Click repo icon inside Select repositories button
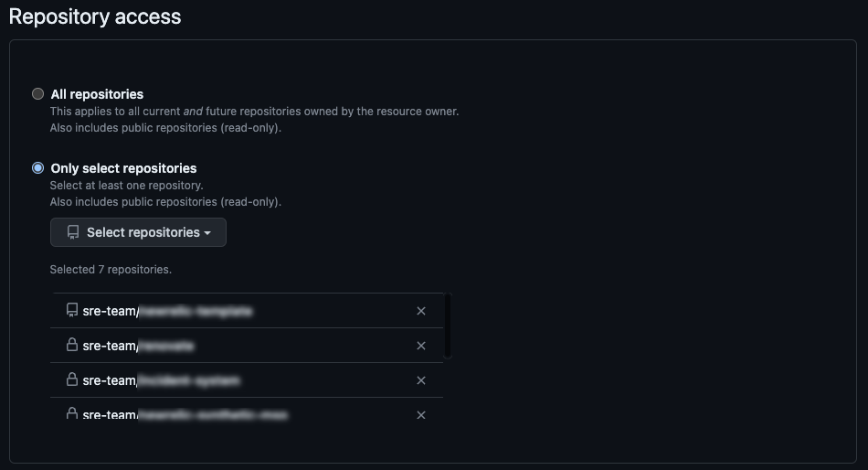868x470 pixels. pos(73,232)
